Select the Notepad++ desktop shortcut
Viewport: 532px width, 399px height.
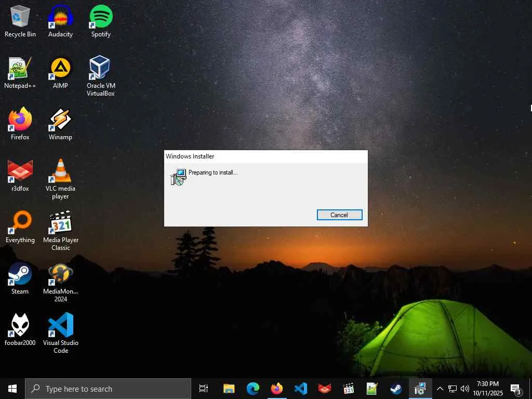pyautogui.click(x=20, y=73)
